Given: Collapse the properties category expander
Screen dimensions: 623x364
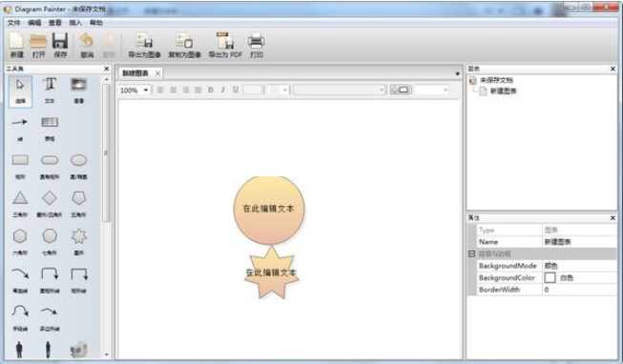Looking at the screenshot, I should tap(471, 253).
